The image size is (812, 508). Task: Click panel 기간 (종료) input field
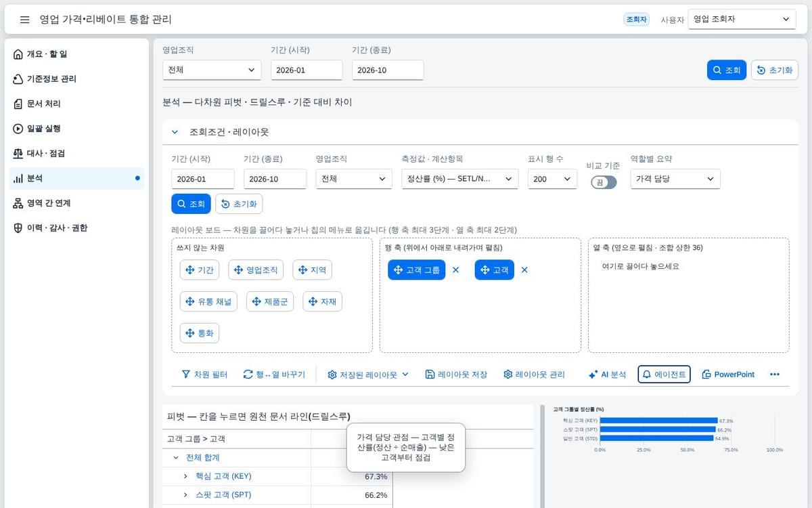pos(275,179)
